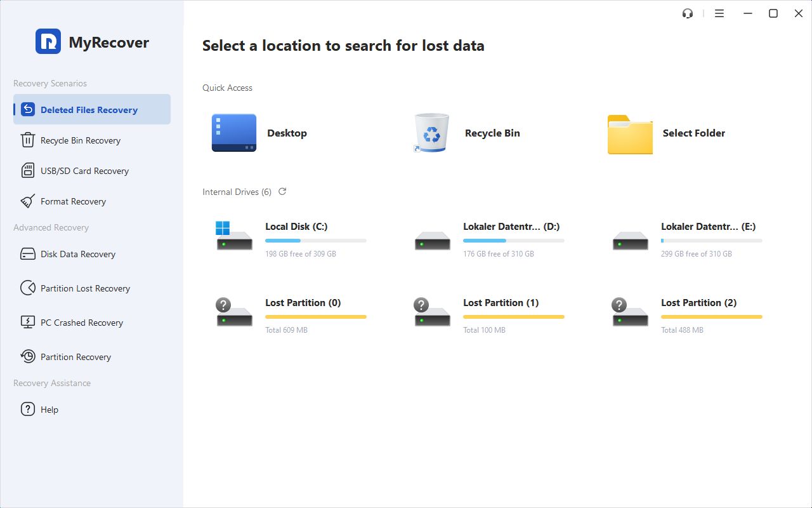Click the Partition Lost Recovery pie icon

28,288
